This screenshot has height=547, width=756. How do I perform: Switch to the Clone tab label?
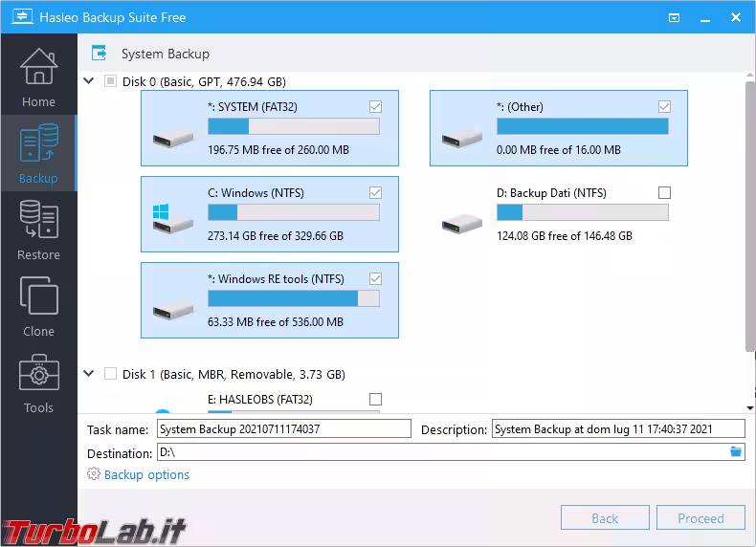click(38, 331)
